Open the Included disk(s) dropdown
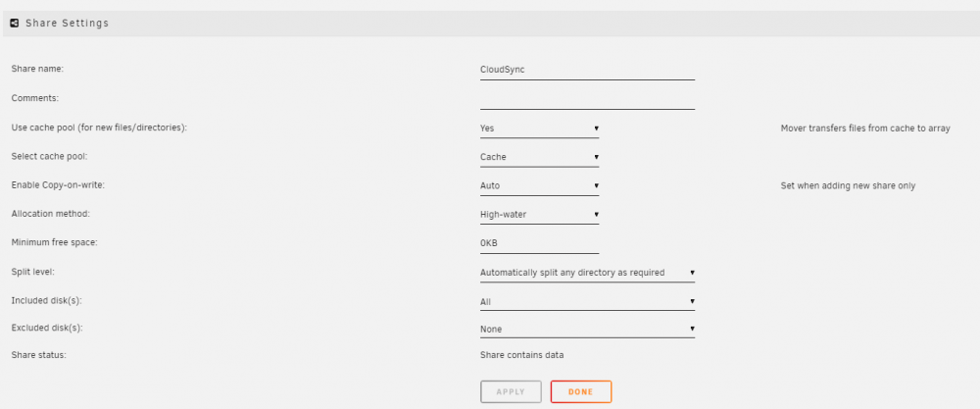 pyautogui.click(x=587, y=301)
